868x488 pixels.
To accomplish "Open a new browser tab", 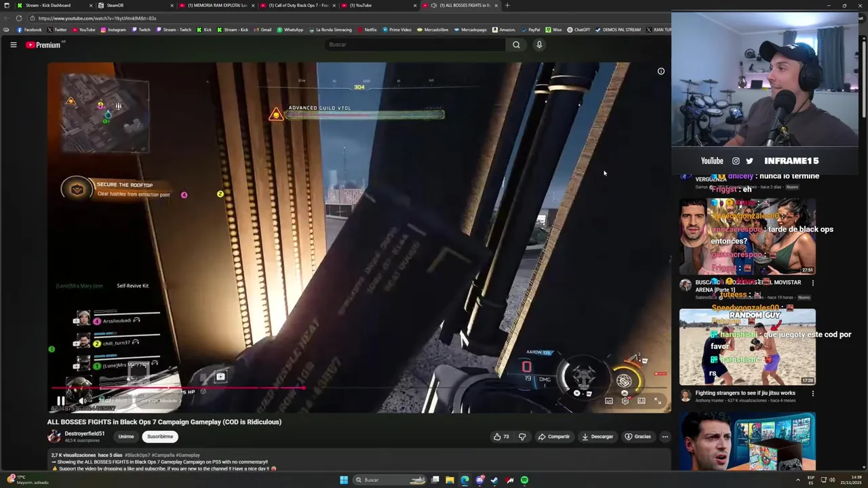I will pos(507,5).
